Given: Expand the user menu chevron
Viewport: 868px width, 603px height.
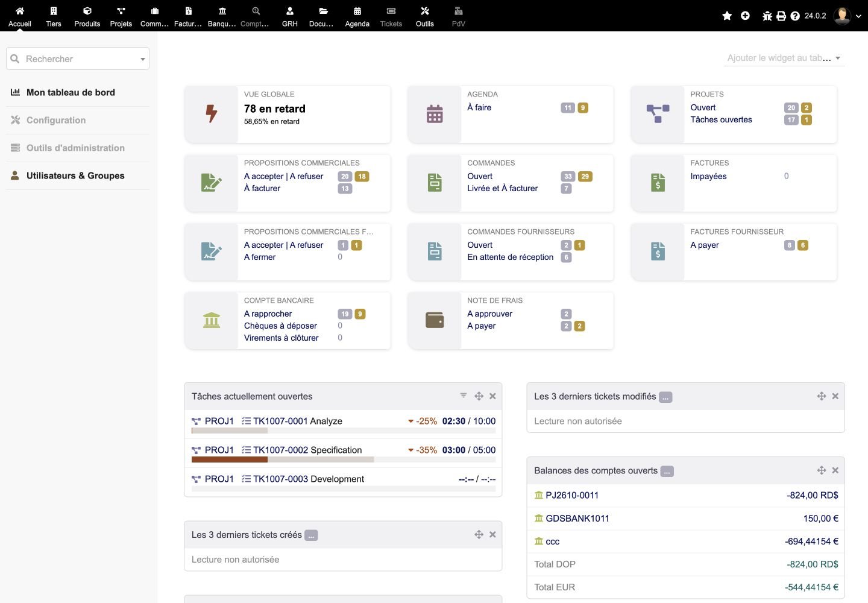Looking at the screenshot, I should pyautogui.click(x=858, y=16).
